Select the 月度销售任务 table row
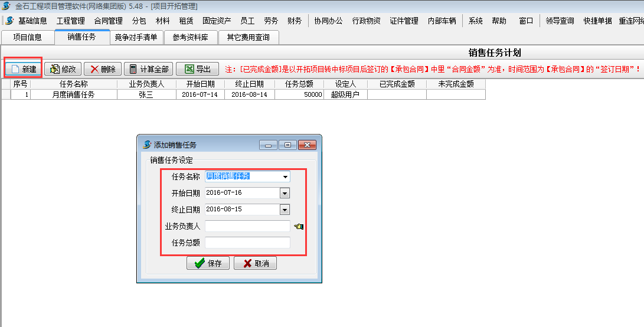Screen dimensions: 644x327 (x=73, y=94)
